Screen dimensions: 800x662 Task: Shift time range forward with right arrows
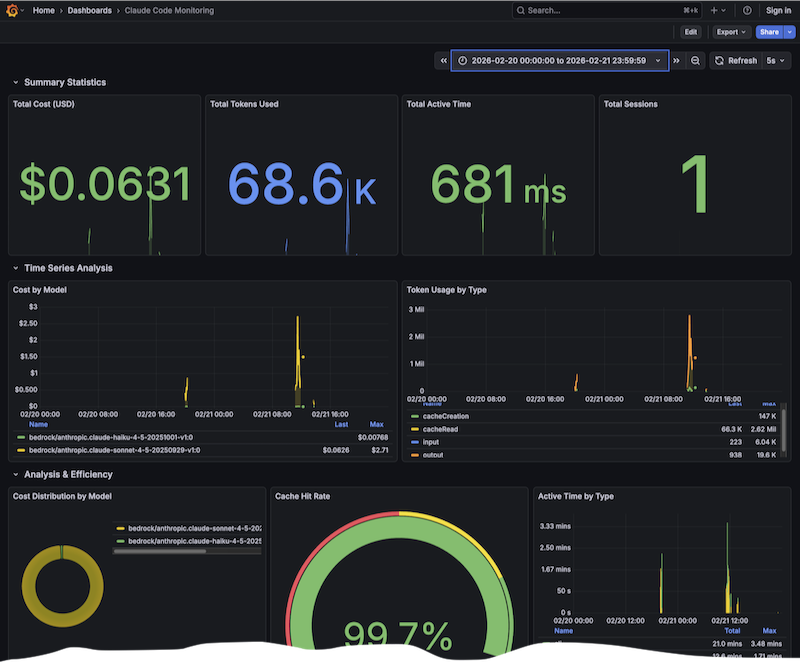click(x=677, y=61)
